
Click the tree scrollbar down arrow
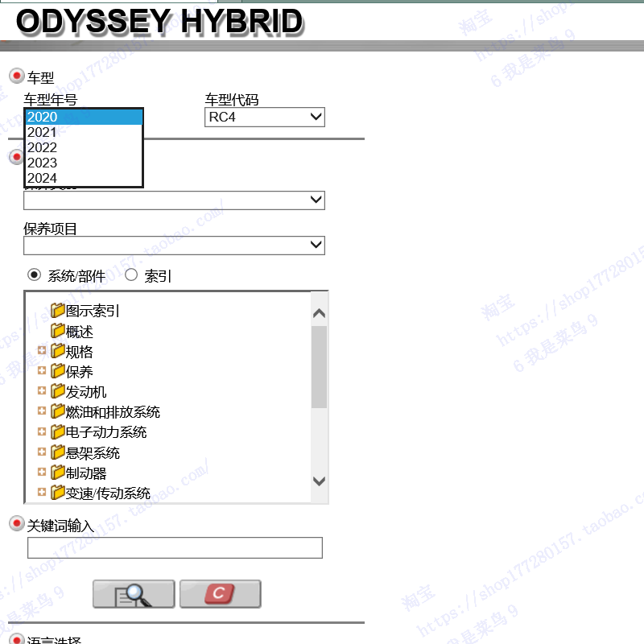pos(319,481)
